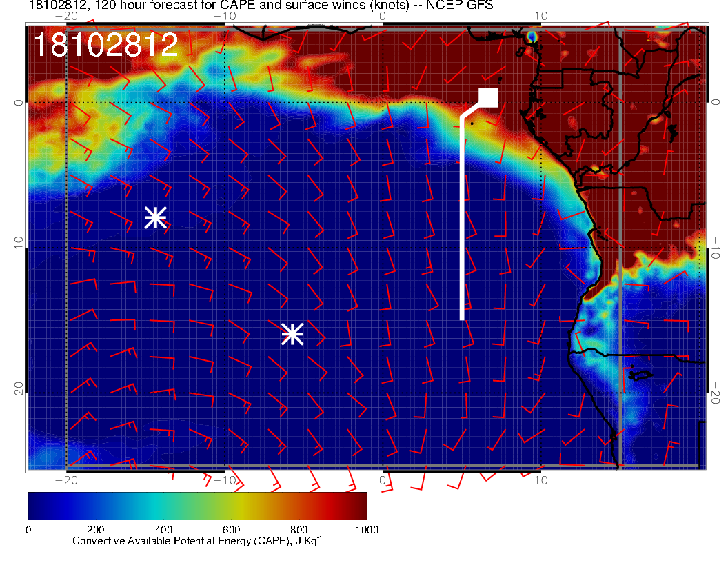Click the upper-left white asterisk marker
Screen dimensions: 728x563
(x=156, y=217)
